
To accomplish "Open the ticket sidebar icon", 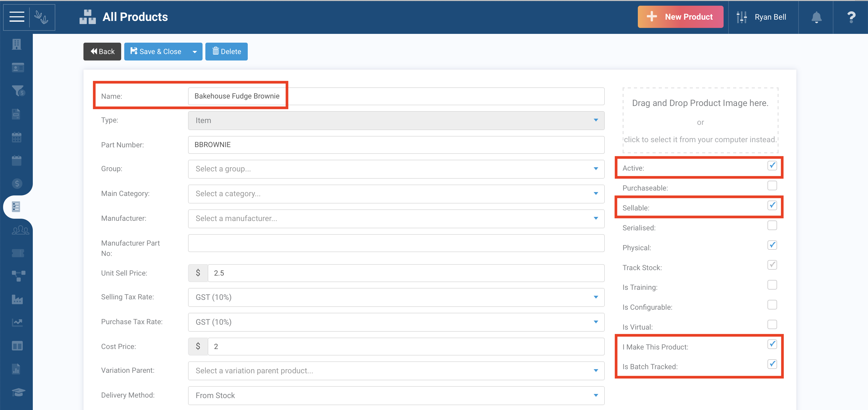I will 18,253.
